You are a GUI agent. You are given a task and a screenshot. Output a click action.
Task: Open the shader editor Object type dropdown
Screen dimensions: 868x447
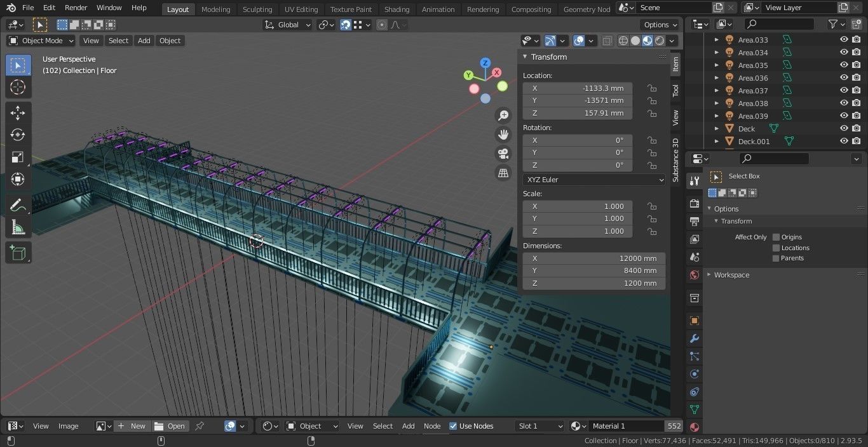[x=311, y=426]
